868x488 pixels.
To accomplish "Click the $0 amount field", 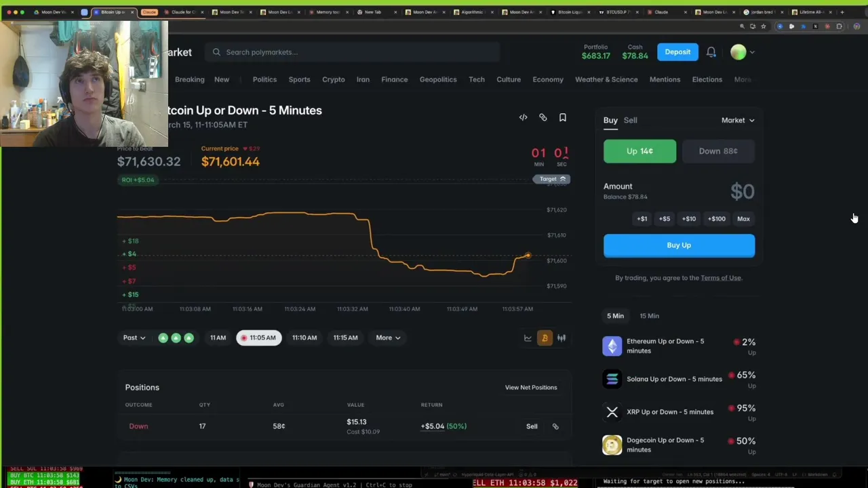I will [742, 192].
